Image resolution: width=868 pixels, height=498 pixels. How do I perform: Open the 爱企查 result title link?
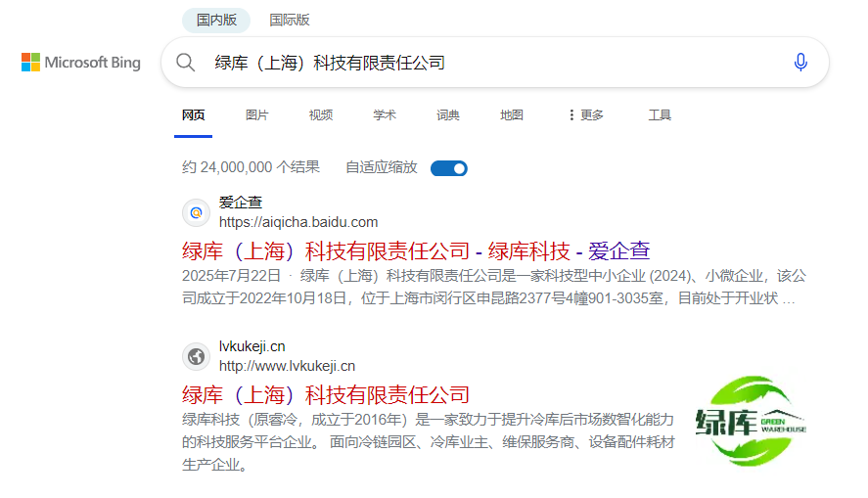coord(416,251)
